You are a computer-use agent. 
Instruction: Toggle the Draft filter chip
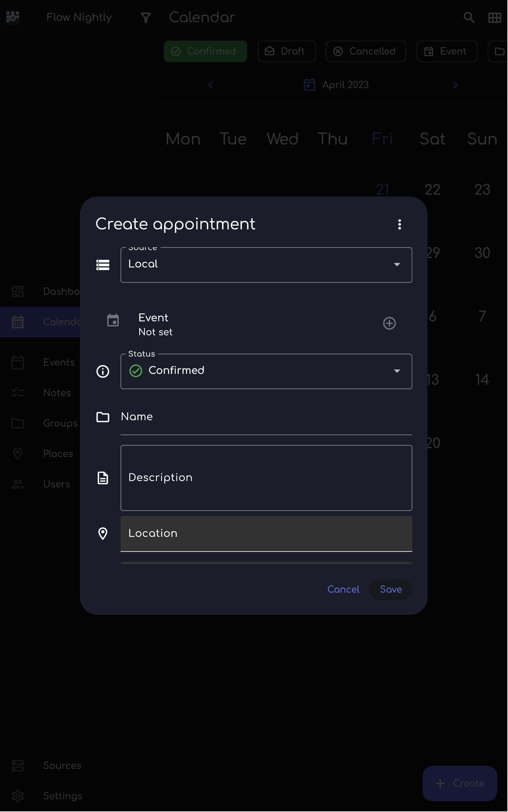tap(286, 51)
